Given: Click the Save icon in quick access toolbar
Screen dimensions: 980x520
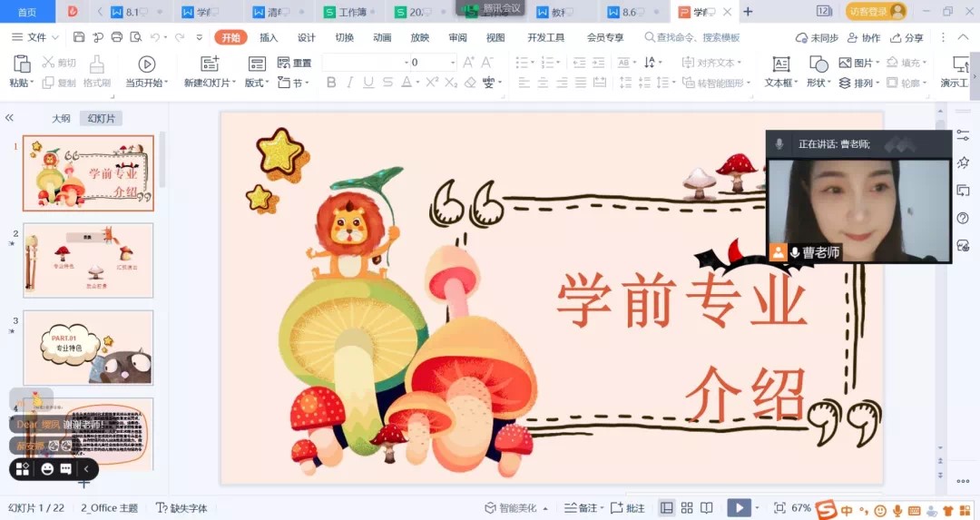Looking at the screenshot, I should (x=79, y=37).
